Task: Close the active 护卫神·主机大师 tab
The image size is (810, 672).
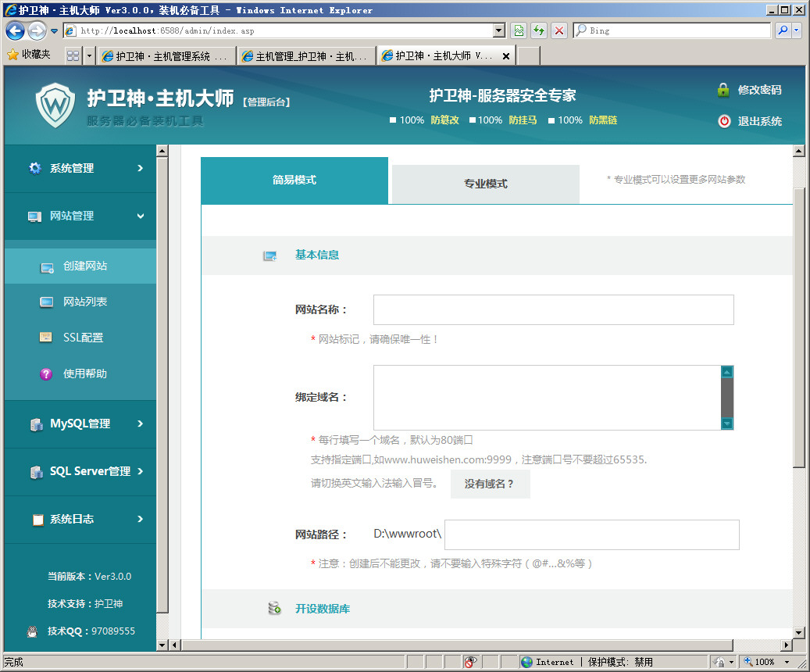Action: point(506,55)
